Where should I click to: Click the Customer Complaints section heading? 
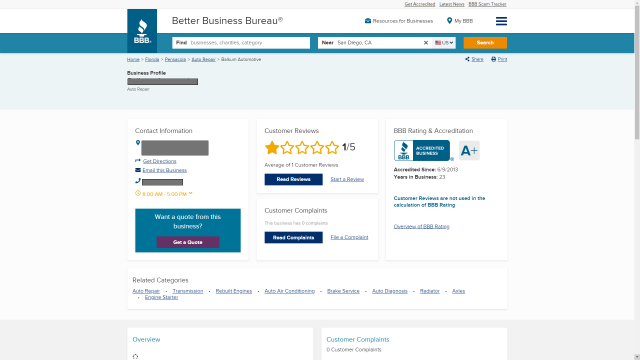(358, 340)
